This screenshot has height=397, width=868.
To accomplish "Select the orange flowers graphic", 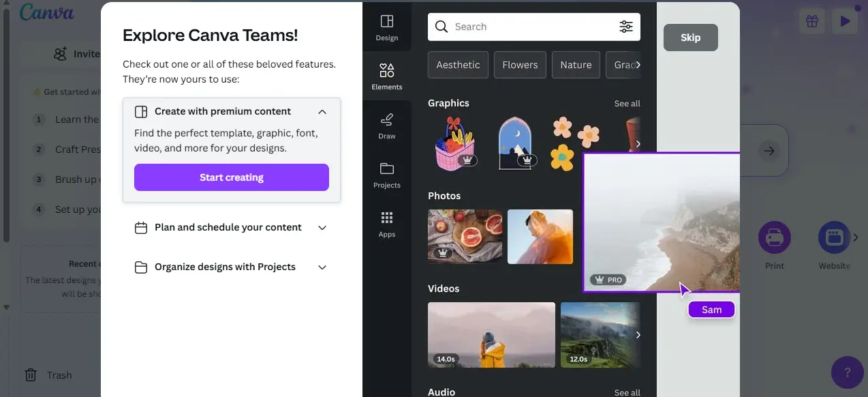I will pyautogui.click(x=574, y=143).
